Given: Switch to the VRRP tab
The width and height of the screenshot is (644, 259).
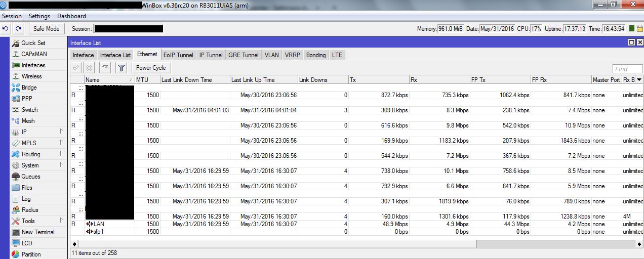Looking at the screenshot, I should tap(292, 55).
